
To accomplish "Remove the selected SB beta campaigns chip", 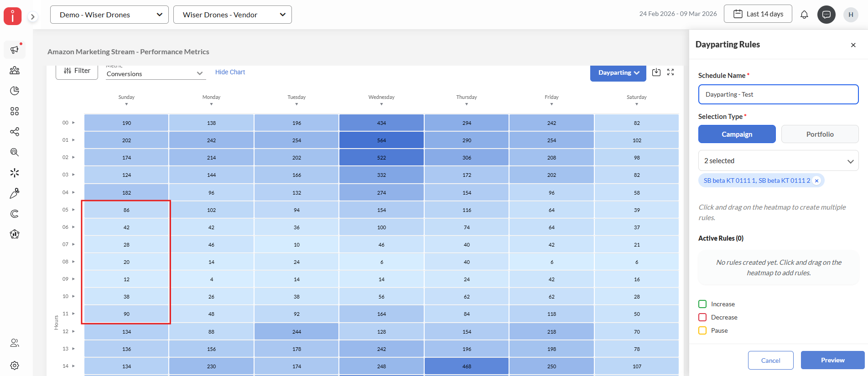I will (x=816, y=181).
